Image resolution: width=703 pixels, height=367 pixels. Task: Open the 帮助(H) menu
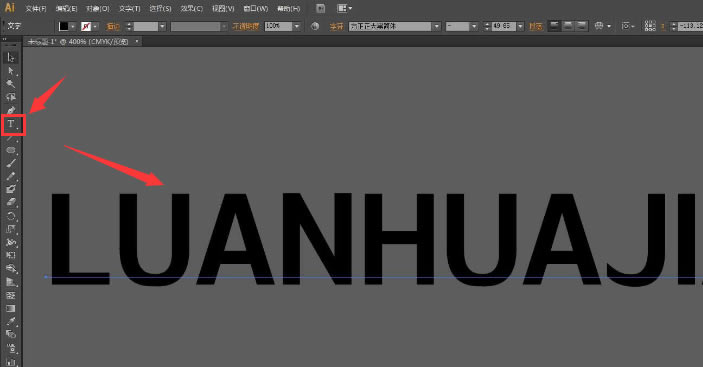pyautogui.click(x=289, y=9)
